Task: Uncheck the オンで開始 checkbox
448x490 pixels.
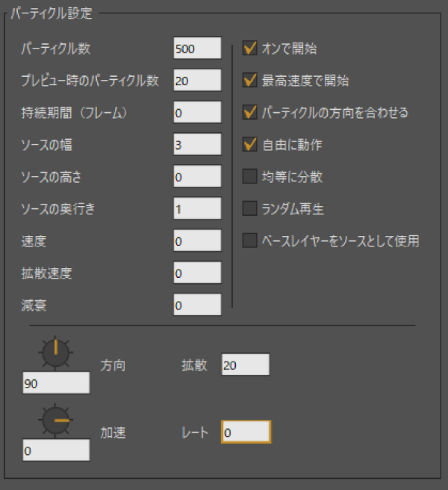Action: [x=250, y=49]
